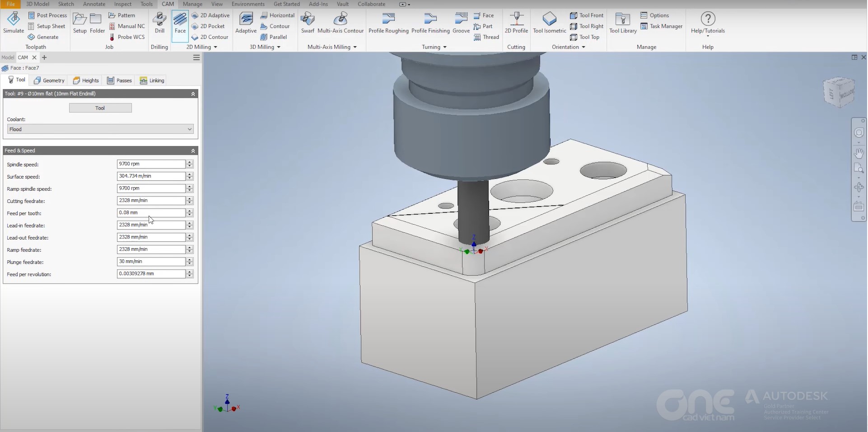Collapse the Feed & Speed section

[x=193, y=150]
